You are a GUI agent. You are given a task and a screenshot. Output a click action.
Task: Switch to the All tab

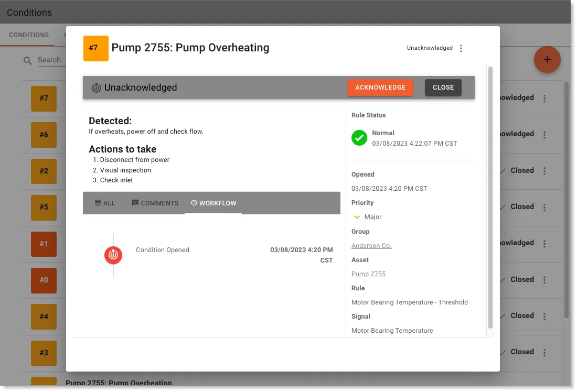click(x=105, y=203)
